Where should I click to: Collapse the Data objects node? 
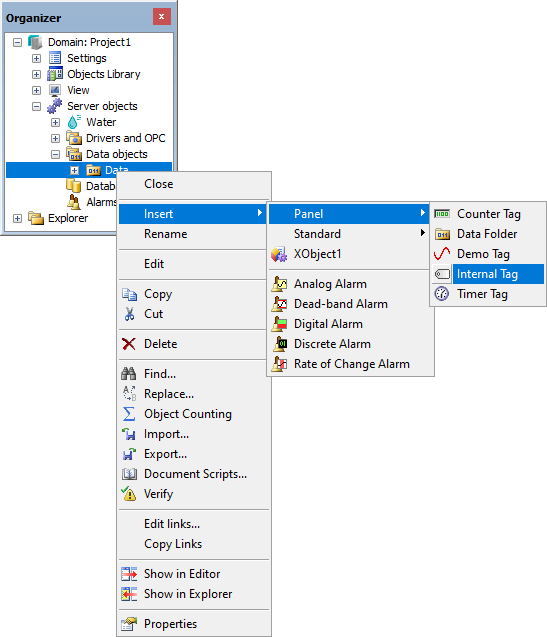[x=56, y=154]
